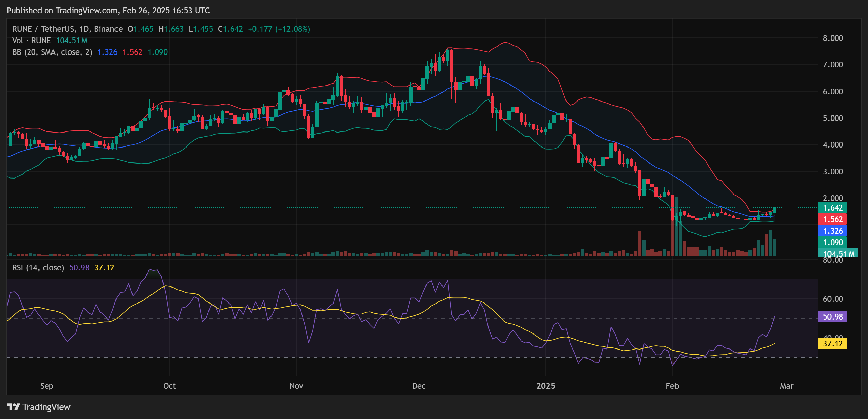Click the Mar label on time axis
Screen dimensions: 868x419
tap(787, 386)
